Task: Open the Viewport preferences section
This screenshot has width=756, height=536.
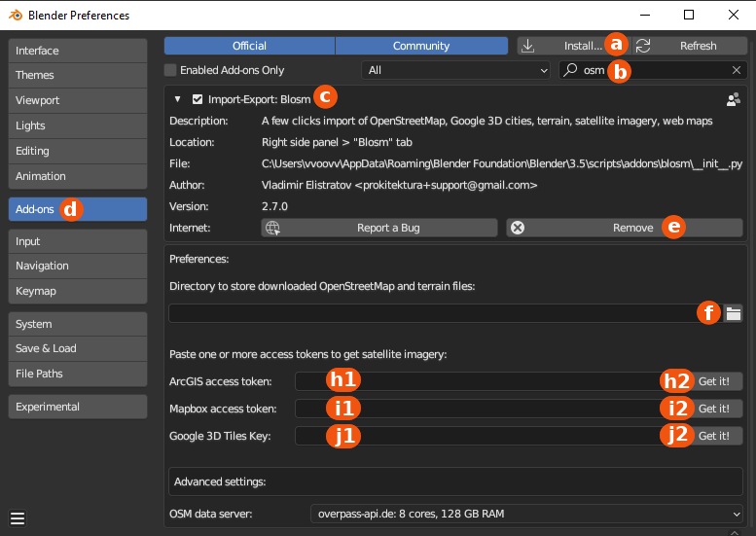Action: tap(78, 100)
